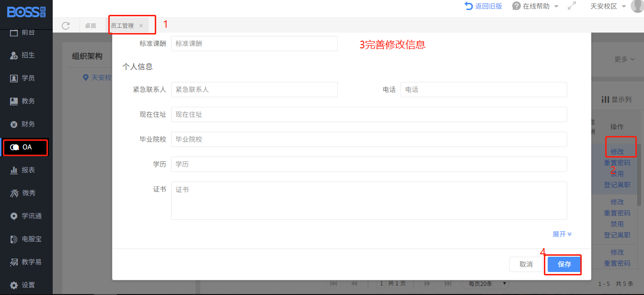Open the 更多 dropdown behind dialog
Image resolution: width=644 pixels, height=295 pixels.
(624, 59)
